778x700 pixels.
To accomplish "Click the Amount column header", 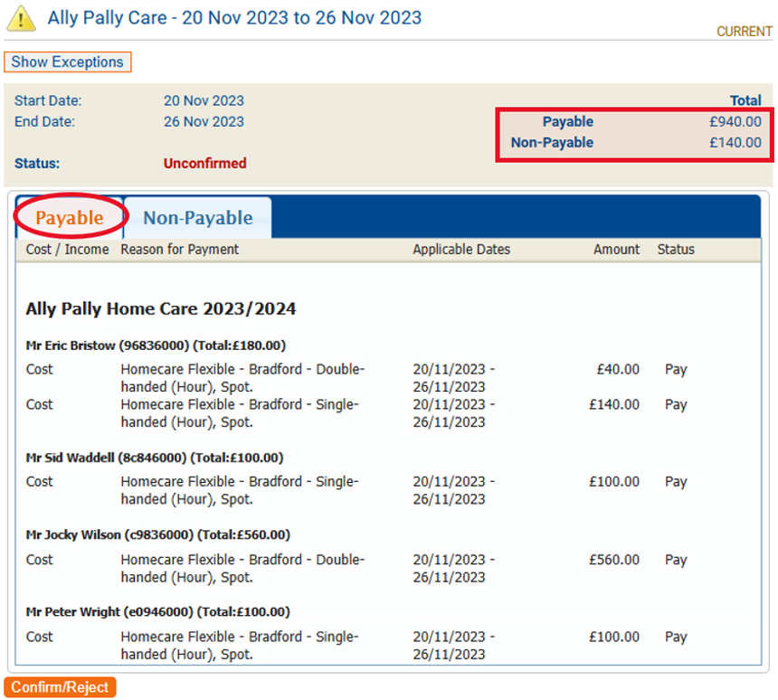I will click(x=616, y=250).
